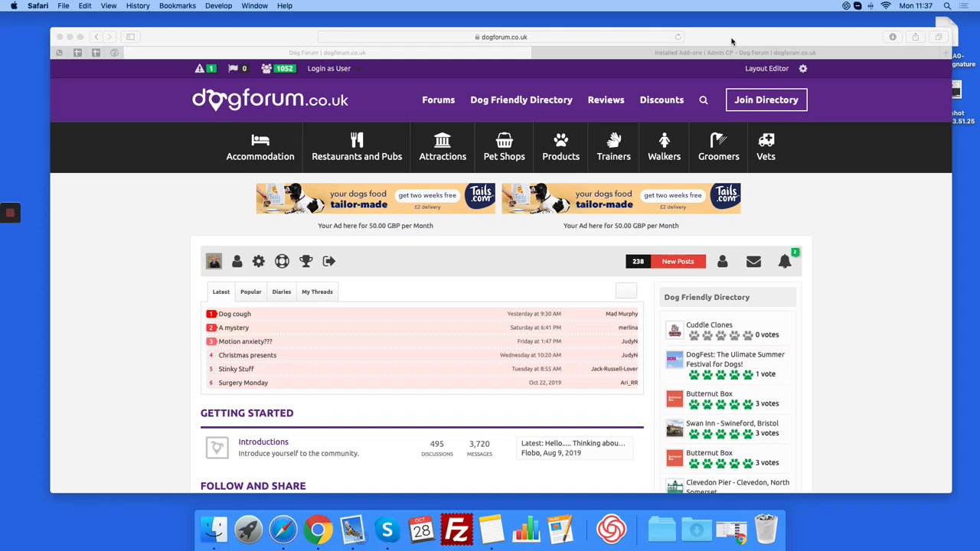Open Google Chrome from the Dock
This screenshot has height=551, width=980.
(x=318, y=530)
